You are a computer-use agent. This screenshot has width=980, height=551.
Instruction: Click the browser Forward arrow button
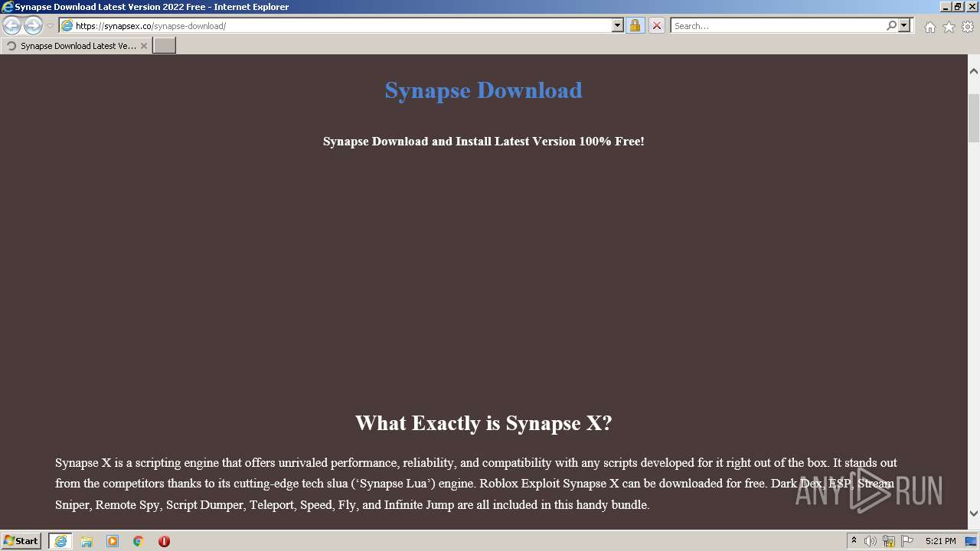coord(33,25)
